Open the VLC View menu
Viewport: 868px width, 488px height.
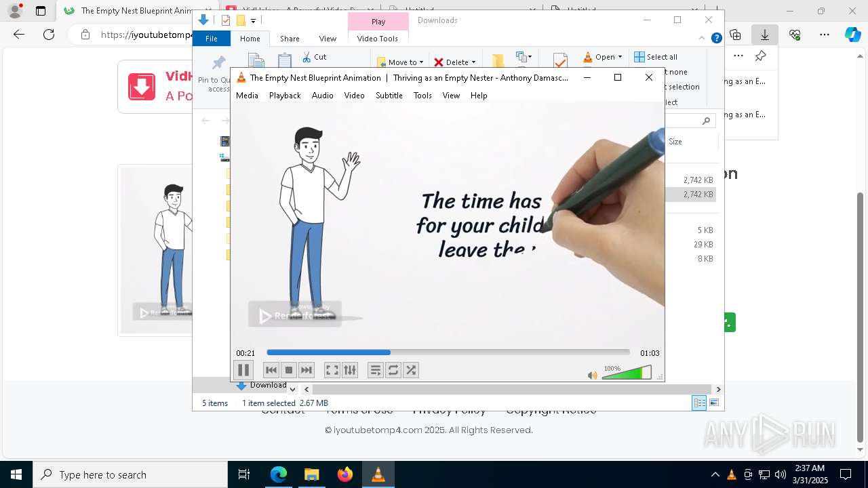pyautogui.click(x=452, y=96)
